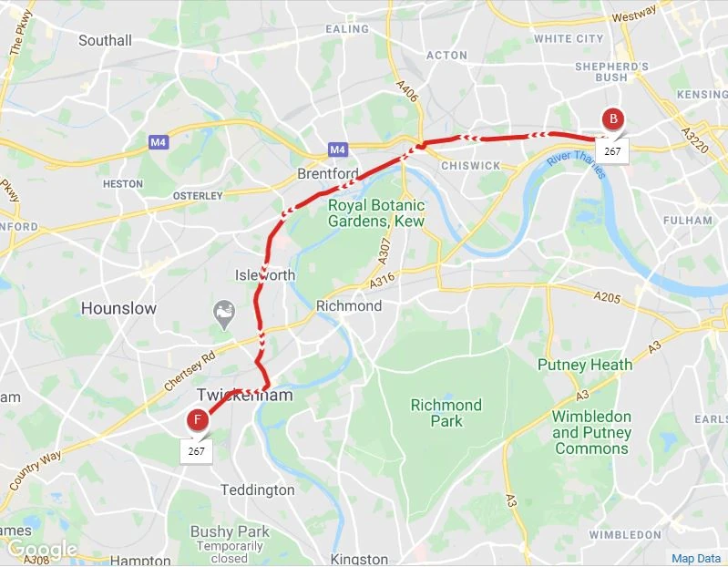Select the Twickenham place label
This screenshot has height=567, width=728.
click(245, 396)
